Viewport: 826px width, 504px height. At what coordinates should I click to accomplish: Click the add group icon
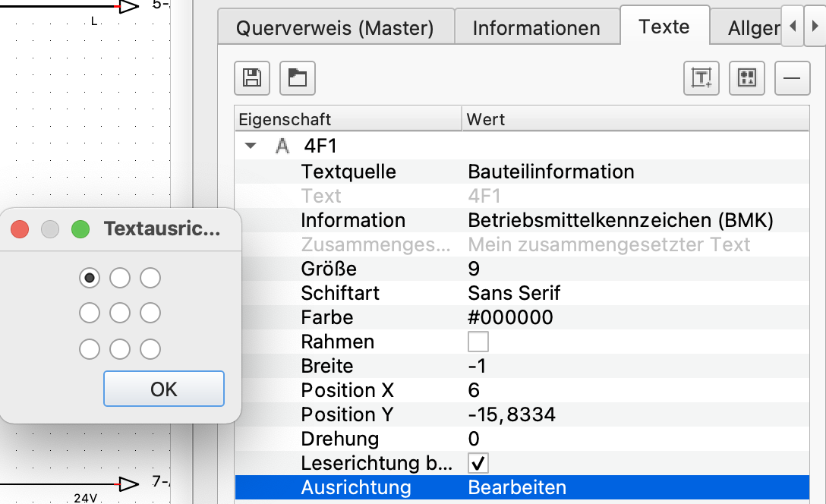tap(746, 78)
